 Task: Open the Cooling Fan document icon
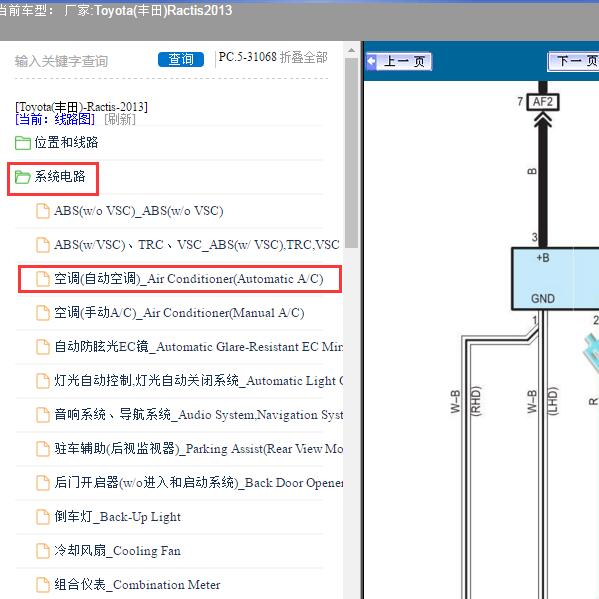pyautogui.click(x=43, y=551)
